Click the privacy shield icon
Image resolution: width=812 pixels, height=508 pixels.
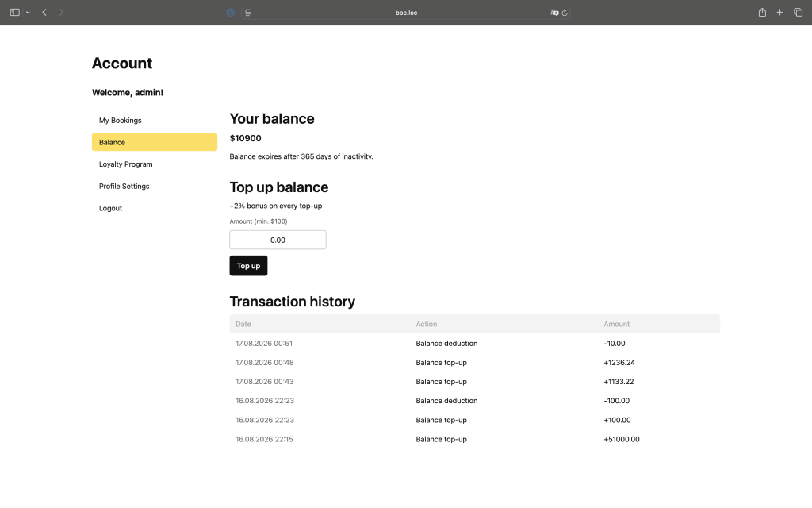pyautogui.click(x=231, y=13)
